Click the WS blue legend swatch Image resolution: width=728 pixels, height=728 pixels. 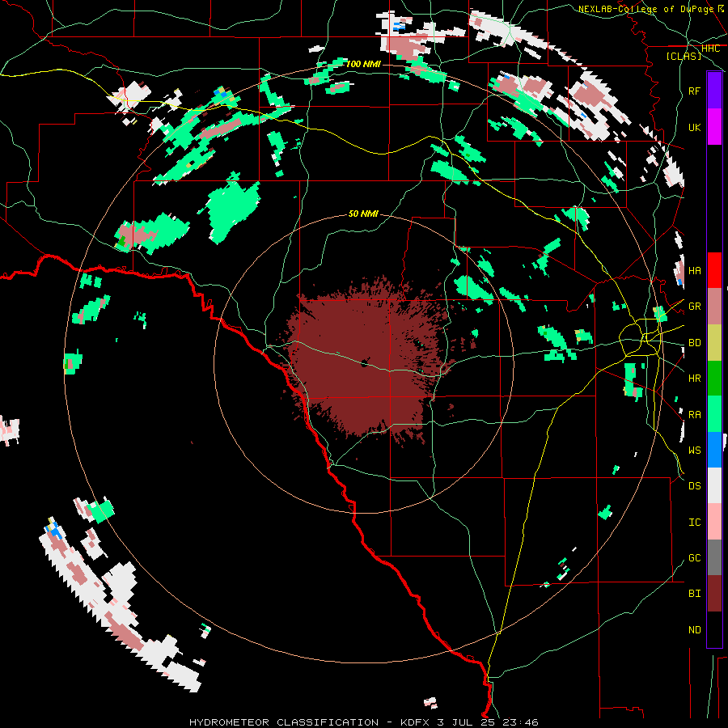(714, 450)
